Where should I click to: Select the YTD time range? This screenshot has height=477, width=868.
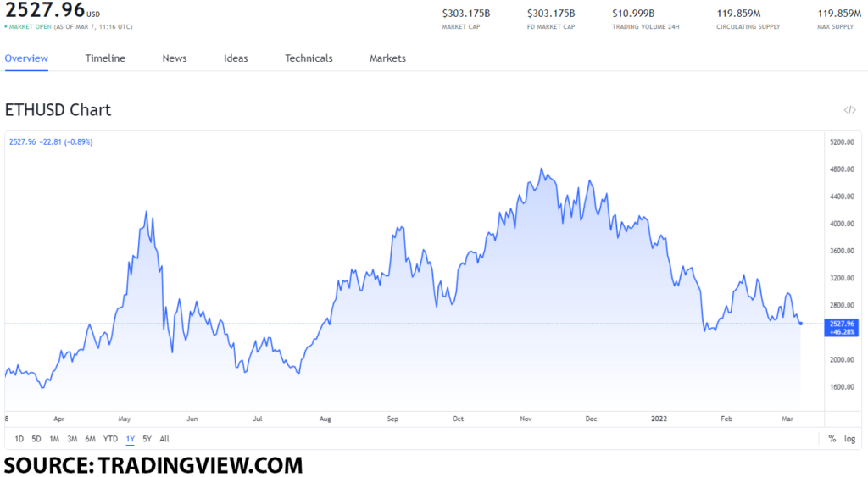click(111, 439)
